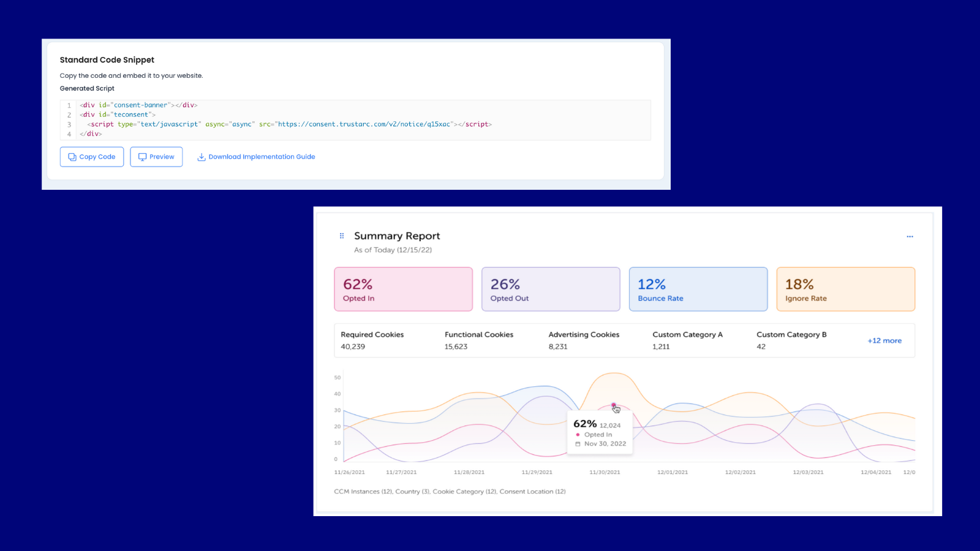The width and height of the screenshot is (980, 551).
Task: Click the chart tooltip showing 62% Opted In
Action: (x=600, y=432)
